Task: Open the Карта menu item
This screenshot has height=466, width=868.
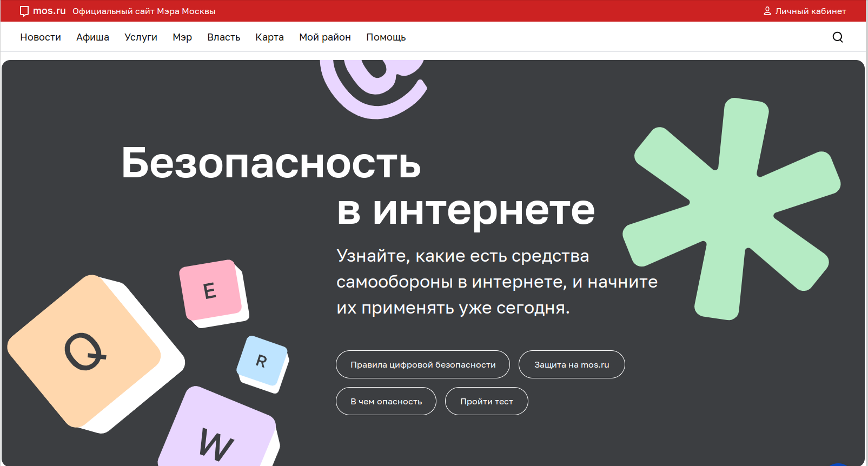Action: [269, 37]
